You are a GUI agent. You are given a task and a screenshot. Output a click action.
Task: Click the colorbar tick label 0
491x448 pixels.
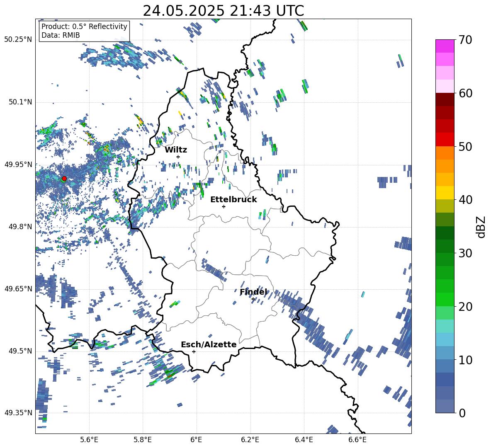(462, 413)
